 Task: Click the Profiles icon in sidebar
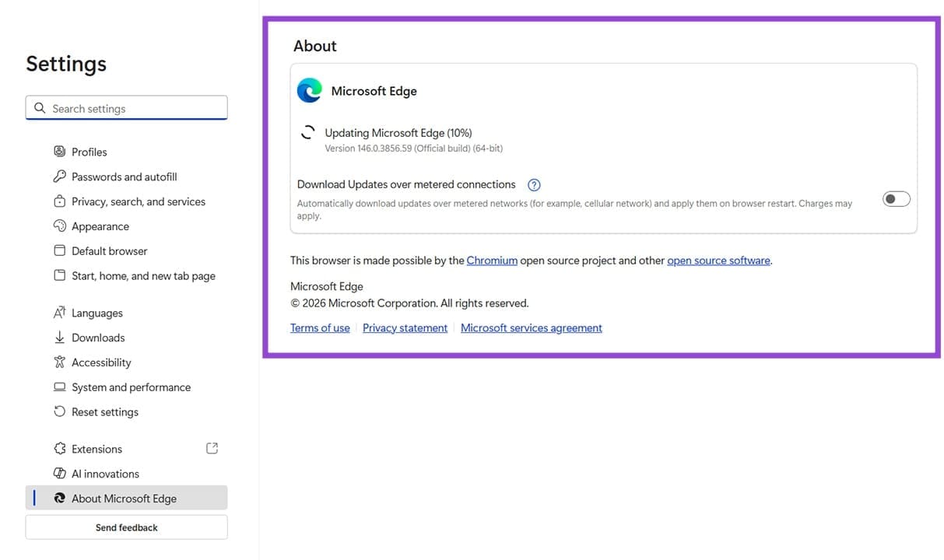pyautogui.click(x=60, y=152)
